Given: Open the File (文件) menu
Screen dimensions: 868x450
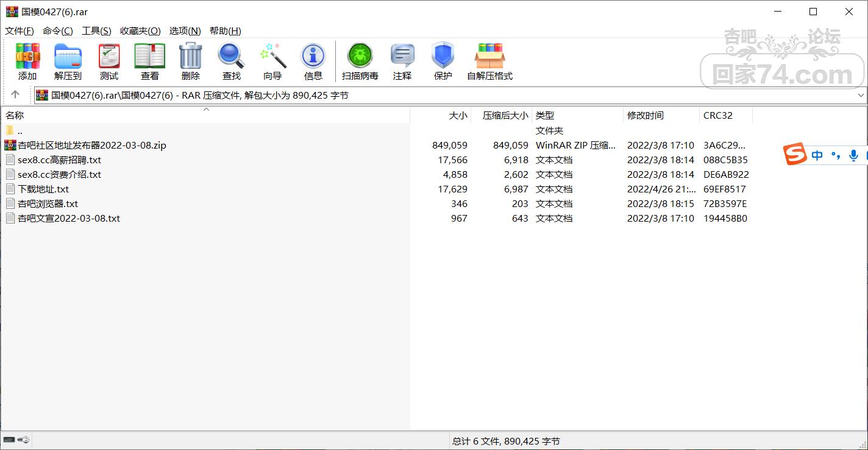Looking at the screenshot, I should [x=20, y=31].
